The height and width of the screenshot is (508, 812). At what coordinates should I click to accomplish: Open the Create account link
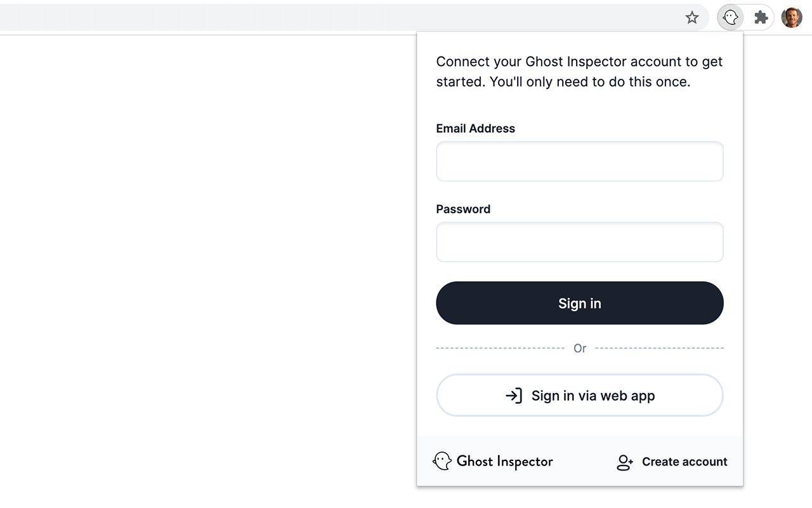click(684, 462)
